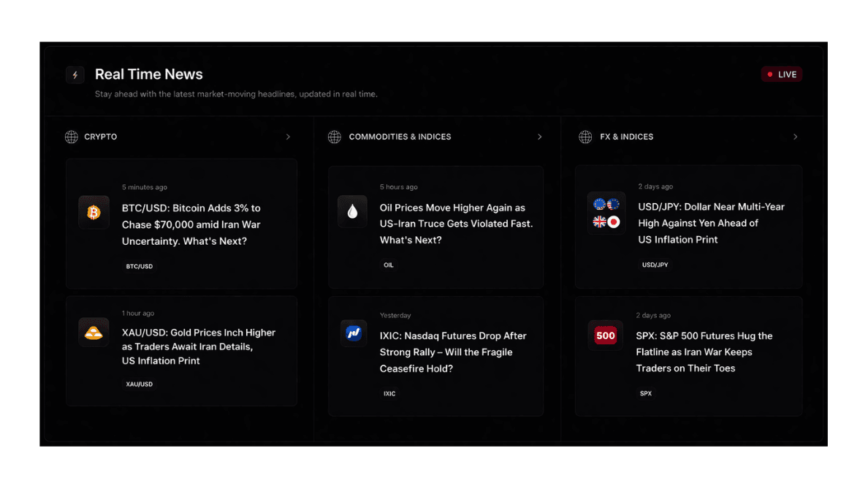The image size is (868, 489).
Task: Click the 'Real Time News' title
Action: [x=148, y=75]
